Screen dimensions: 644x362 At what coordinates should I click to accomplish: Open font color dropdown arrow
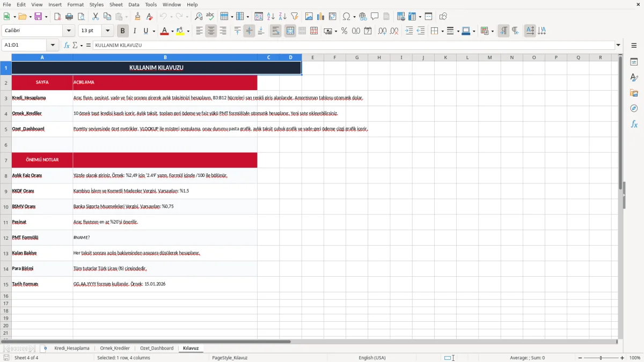pyautogui.click(x=172, y=31)
